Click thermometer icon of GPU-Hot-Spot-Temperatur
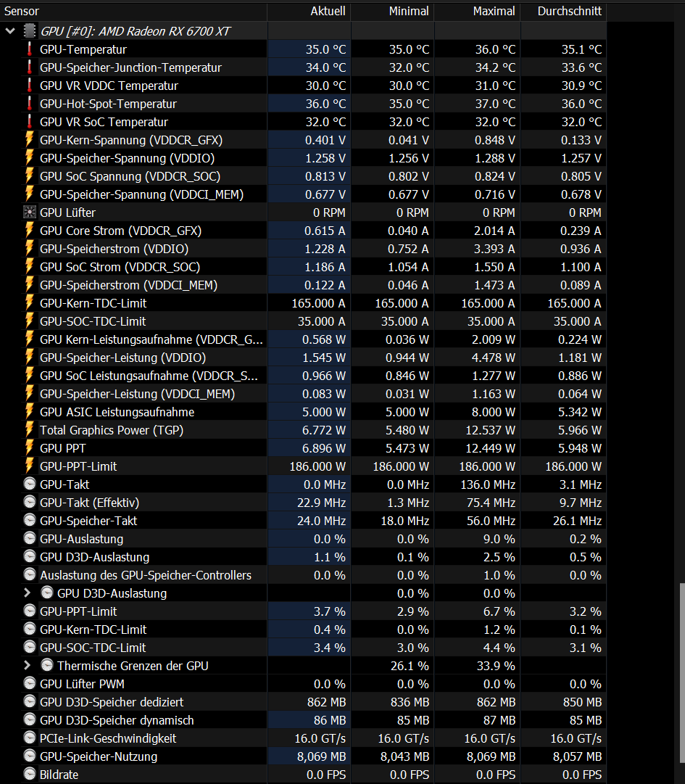The image size is (685, 784). tap(30, 104)
